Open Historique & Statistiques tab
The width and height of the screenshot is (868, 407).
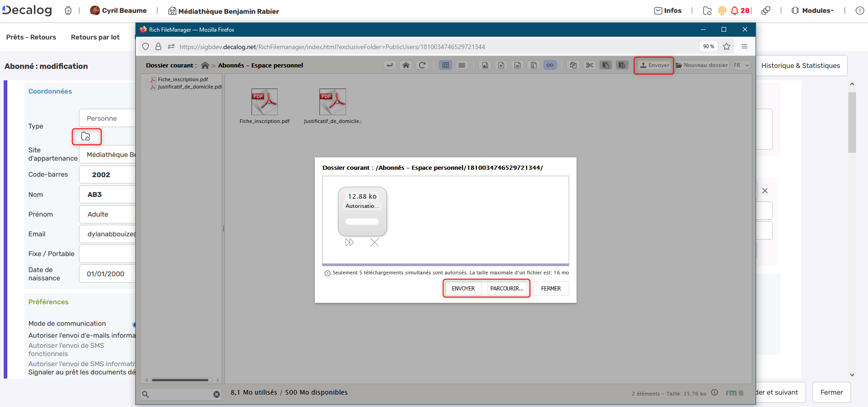(801, 66)
